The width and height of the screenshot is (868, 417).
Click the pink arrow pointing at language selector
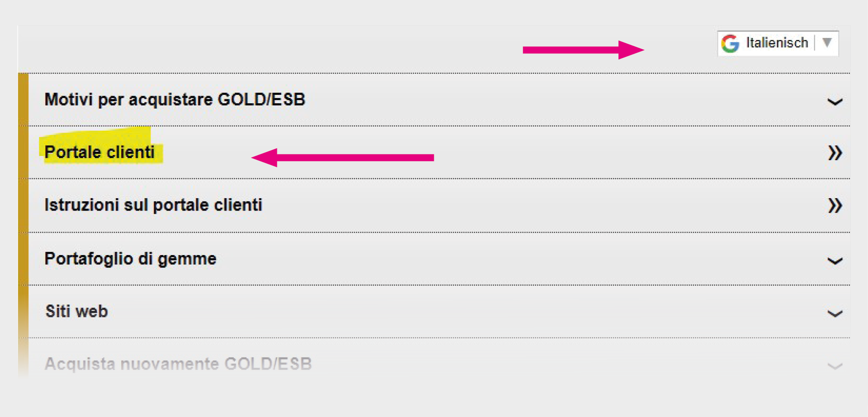pos(583,50)
